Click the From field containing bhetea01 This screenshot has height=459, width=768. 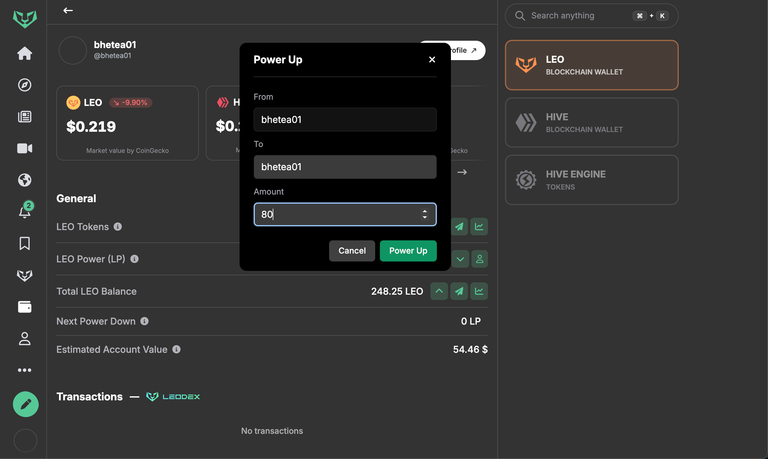pyautogui.click(x=345, y=120)
